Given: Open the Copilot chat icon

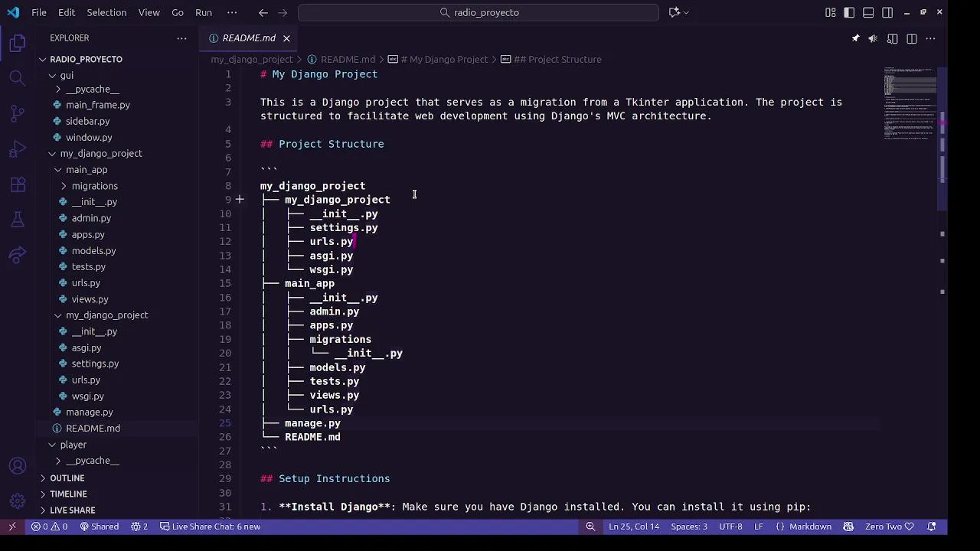Looking at the screenshot, I should [674, 12].
